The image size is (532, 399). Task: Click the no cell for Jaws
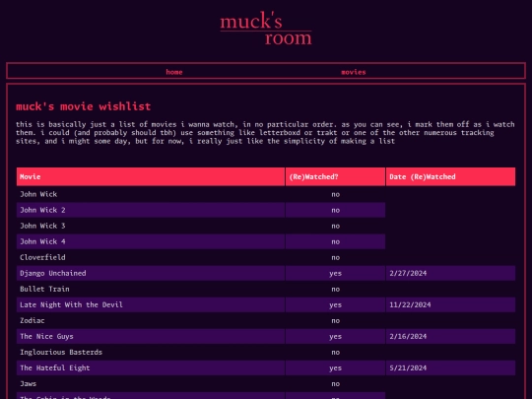335,384
